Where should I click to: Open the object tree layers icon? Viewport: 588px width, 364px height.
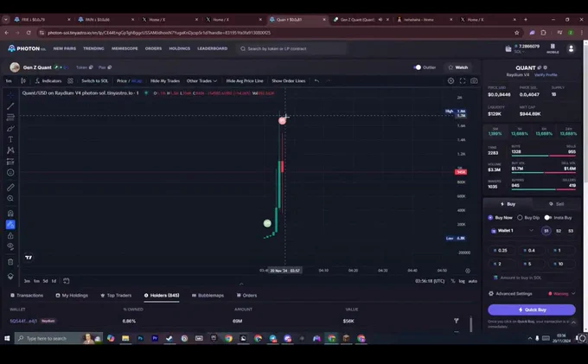point(10,277)
